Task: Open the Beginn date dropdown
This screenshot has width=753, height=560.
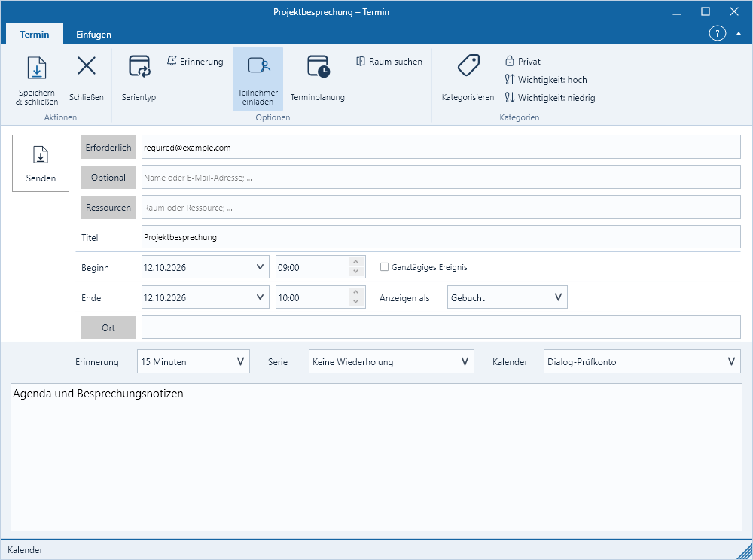Action: pos(260,267)
